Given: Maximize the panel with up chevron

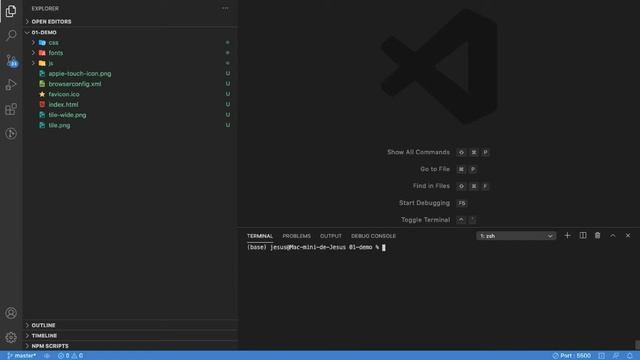Looking at the screenshot, I should [613, 236].
